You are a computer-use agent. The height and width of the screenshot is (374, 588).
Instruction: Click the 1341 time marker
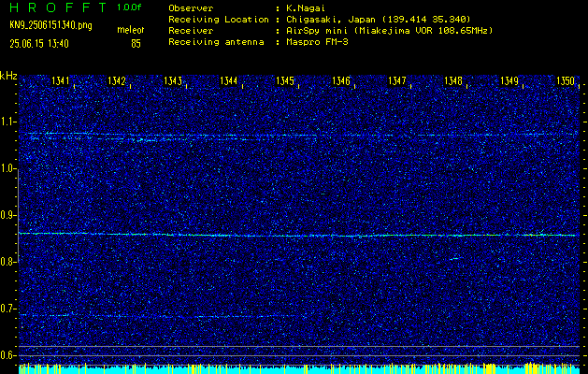coord(61,80)
